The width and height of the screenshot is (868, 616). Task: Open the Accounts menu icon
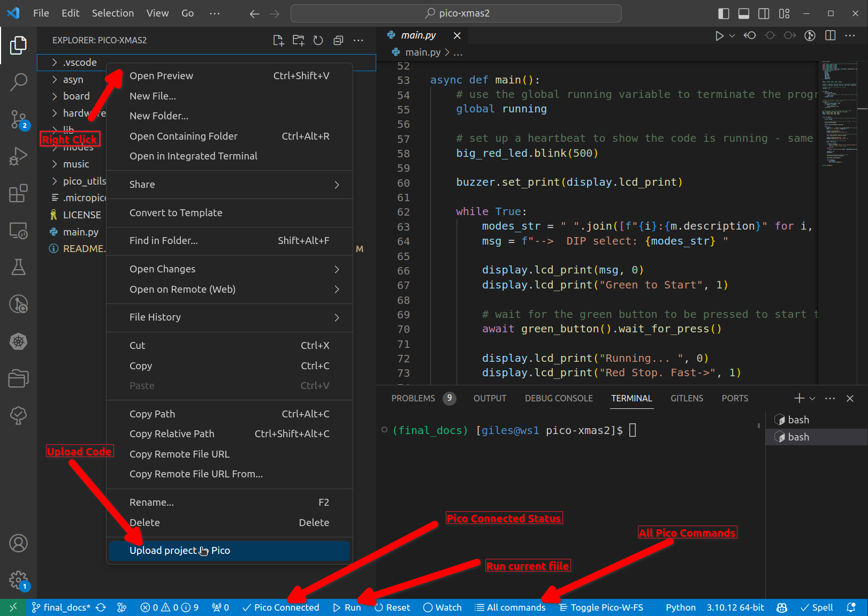[18, 543]
